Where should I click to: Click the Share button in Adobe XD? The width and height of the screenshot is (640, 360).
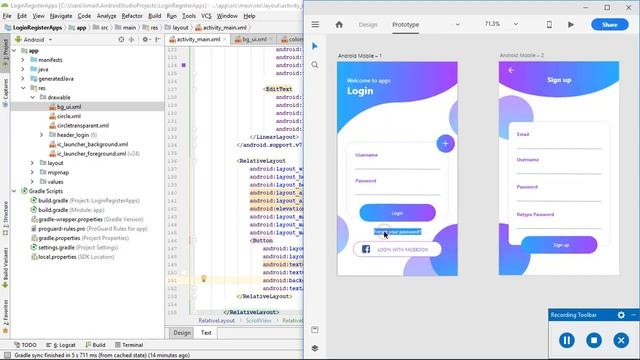click(610, 24)
